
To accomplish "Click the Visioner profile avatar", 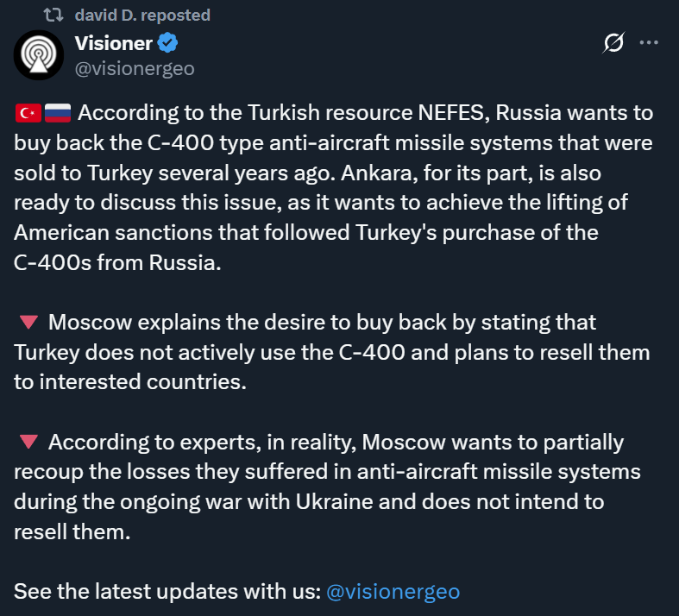I will tap(38, 55).
